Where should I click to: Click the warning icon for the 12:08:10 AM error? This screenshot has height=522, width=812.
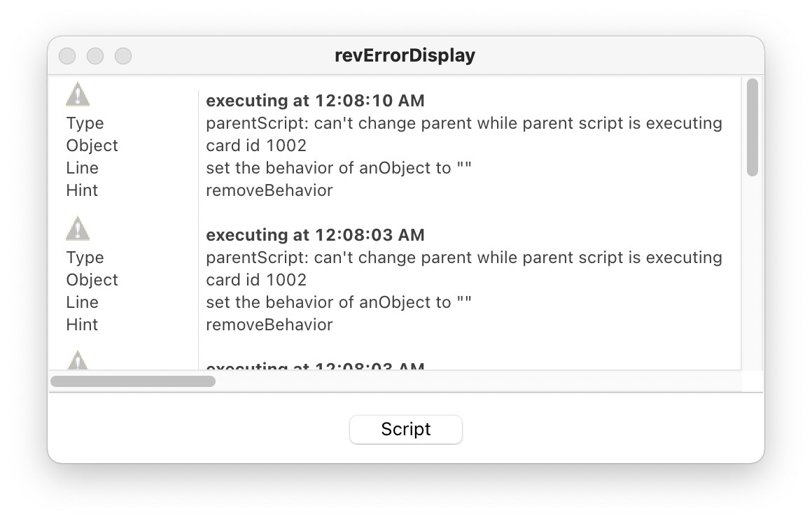[78, 94]
